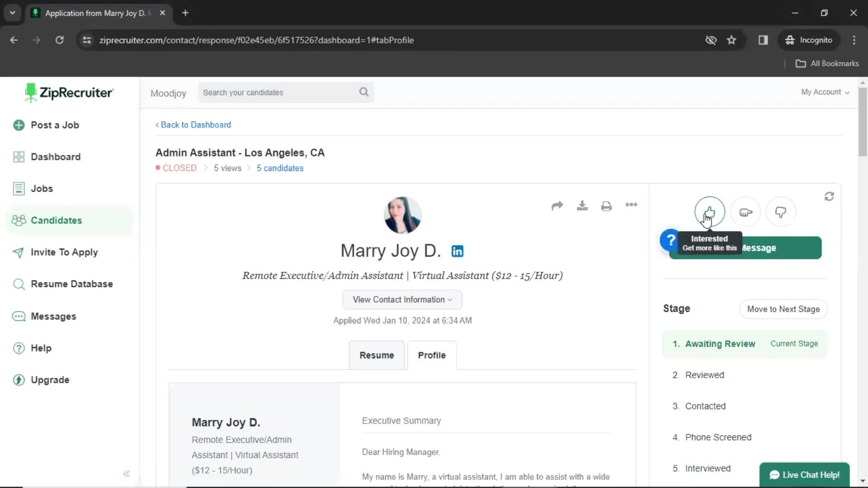Click the site information icon in address bar

click(87, 40)
